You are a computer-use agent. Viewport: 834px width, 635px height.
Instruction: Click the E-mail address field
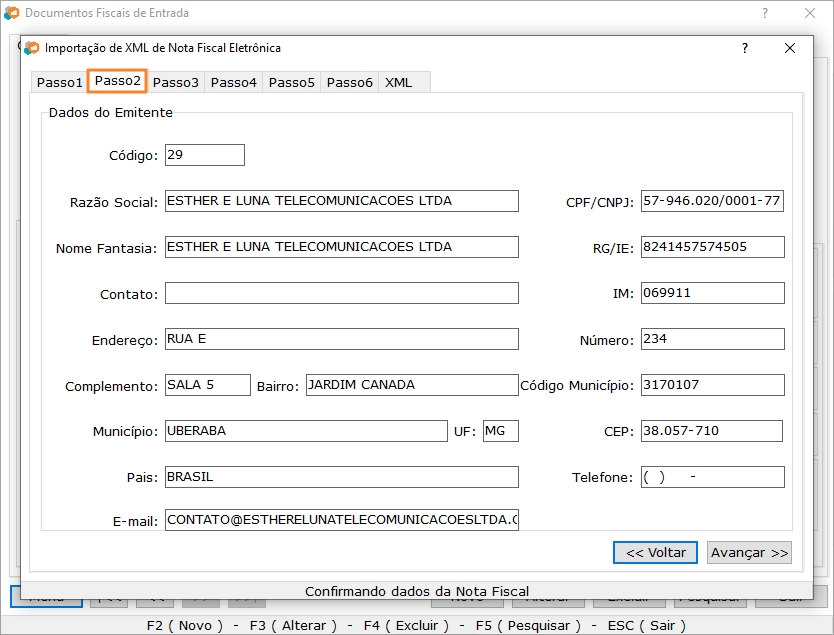pos(341,520)
